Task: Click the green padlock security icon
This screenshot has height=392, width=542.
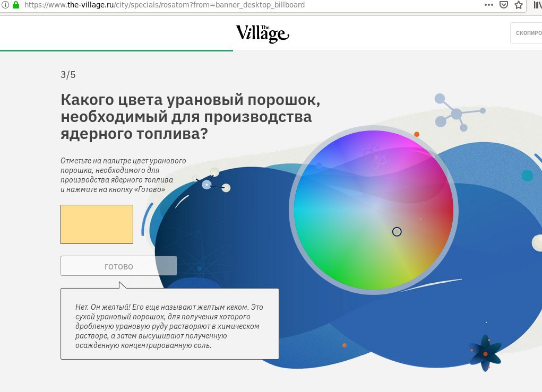Action: (x=15, y=5)
